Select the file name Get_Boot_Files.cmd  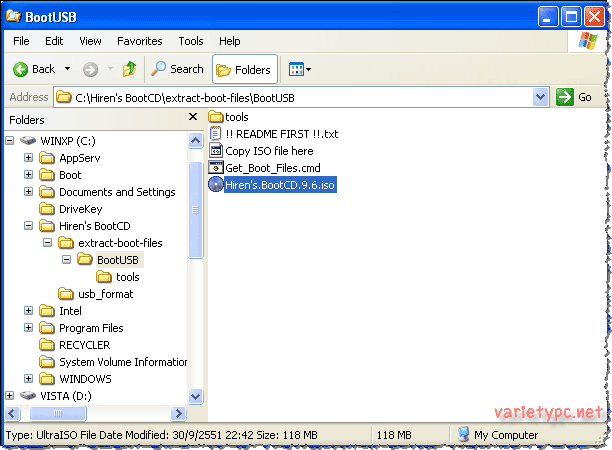coord(273,168)
